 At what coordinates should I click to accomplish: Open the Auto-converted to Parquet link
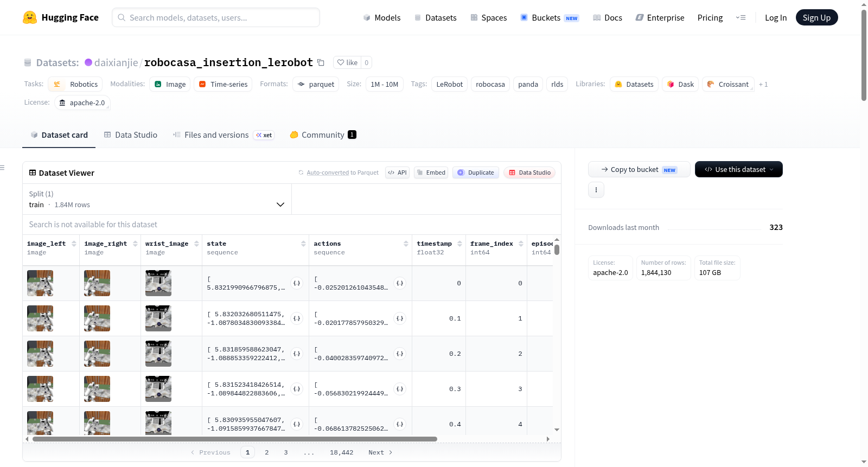328,172
